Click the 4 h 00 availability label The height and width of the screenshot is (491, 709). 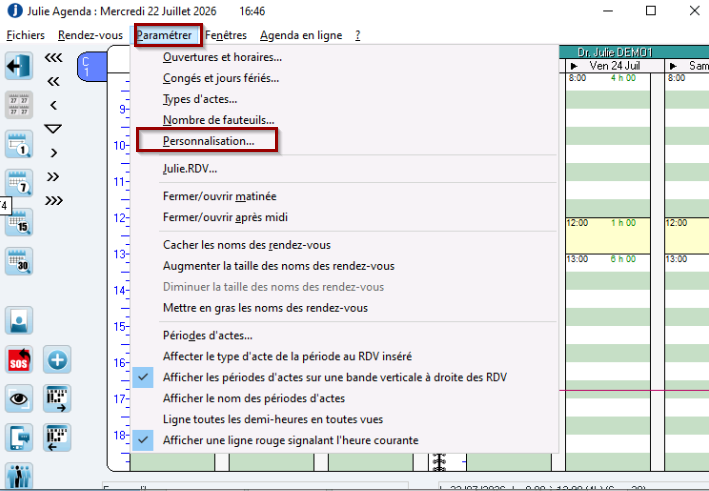tap(623, 78)
